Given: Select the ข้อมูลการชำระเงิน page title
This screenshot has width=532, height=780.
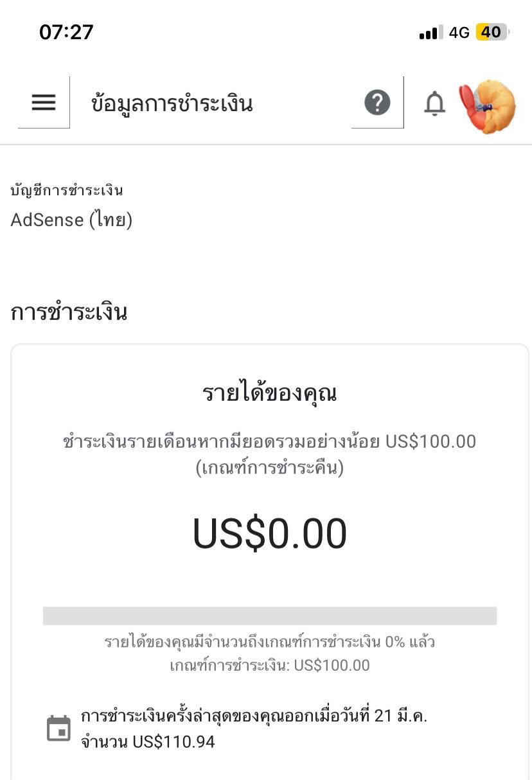Looking at the screenshot, I should pos(172,104).
